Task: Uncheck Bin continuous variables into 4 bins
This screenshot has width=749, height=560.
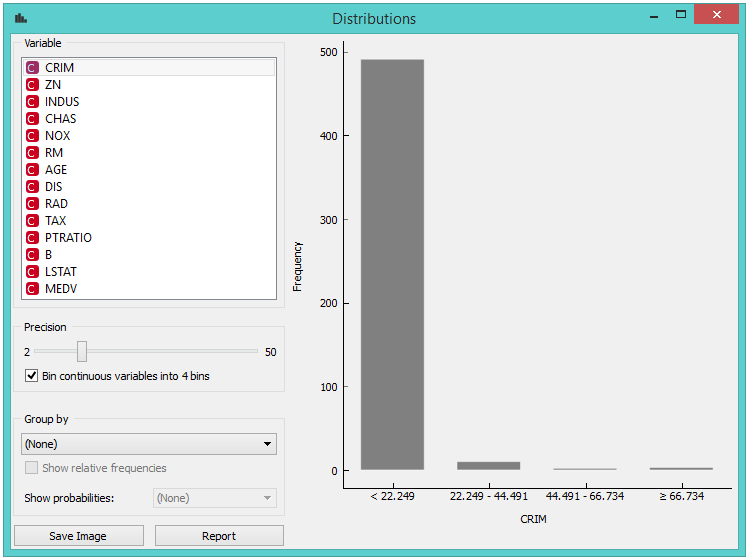Action: [32, 376]
